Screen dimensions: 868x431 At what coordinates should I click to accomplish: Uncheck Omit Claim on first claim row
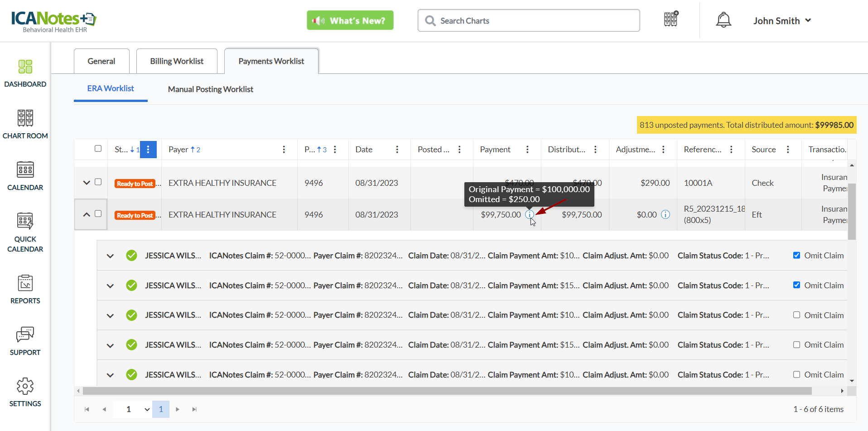point(796,255)
